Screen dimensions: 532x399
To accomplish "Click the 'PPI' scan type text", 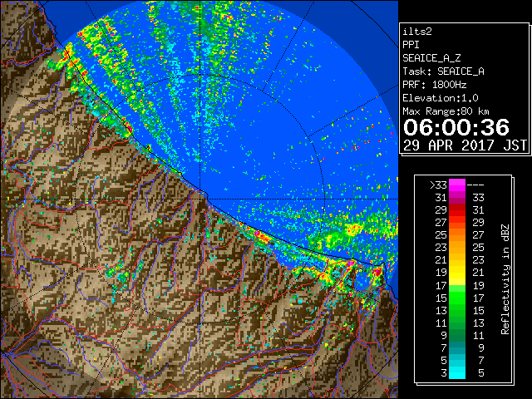I will pos(411,45).
